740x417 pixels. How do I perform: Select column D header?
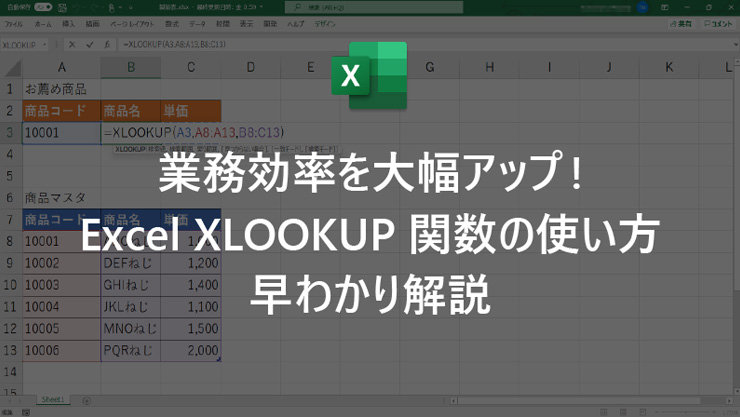251,67
